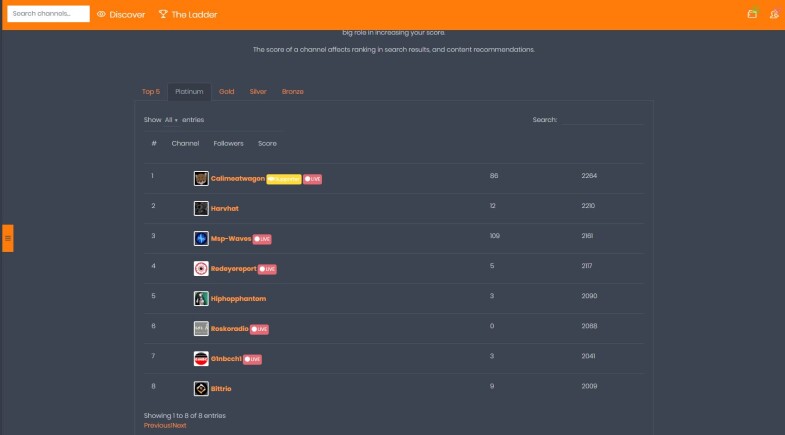
Task: Open the G1nbcch1 channel link
Action: click(226, 359)
